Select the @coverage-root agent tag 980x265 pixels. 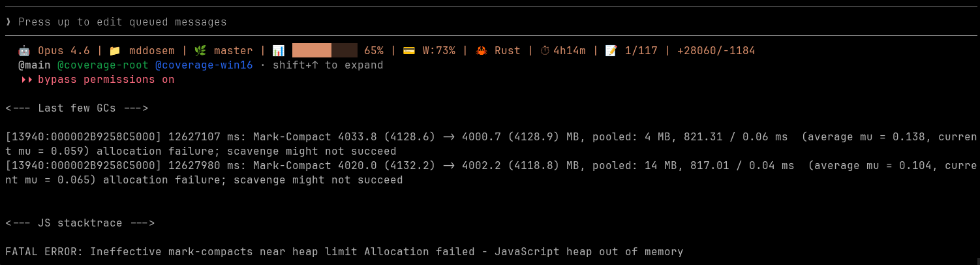click(x=103, y=65)
